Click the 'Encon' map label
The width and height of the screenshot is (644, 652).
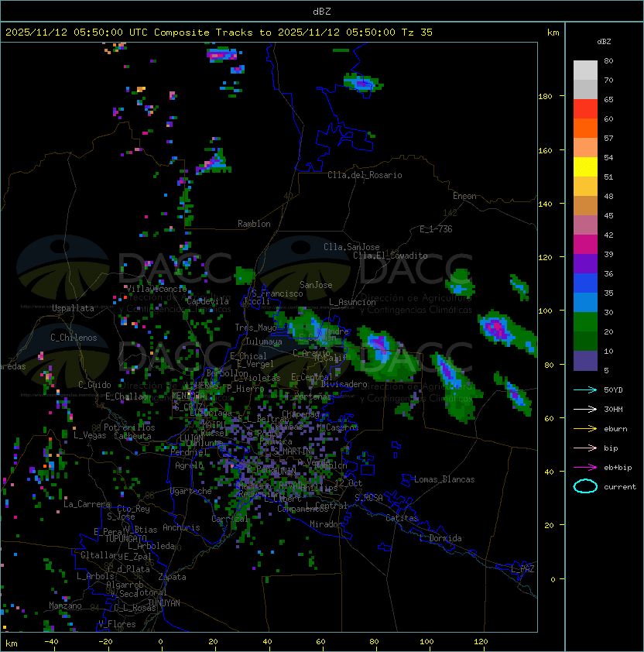coord(464,196)
